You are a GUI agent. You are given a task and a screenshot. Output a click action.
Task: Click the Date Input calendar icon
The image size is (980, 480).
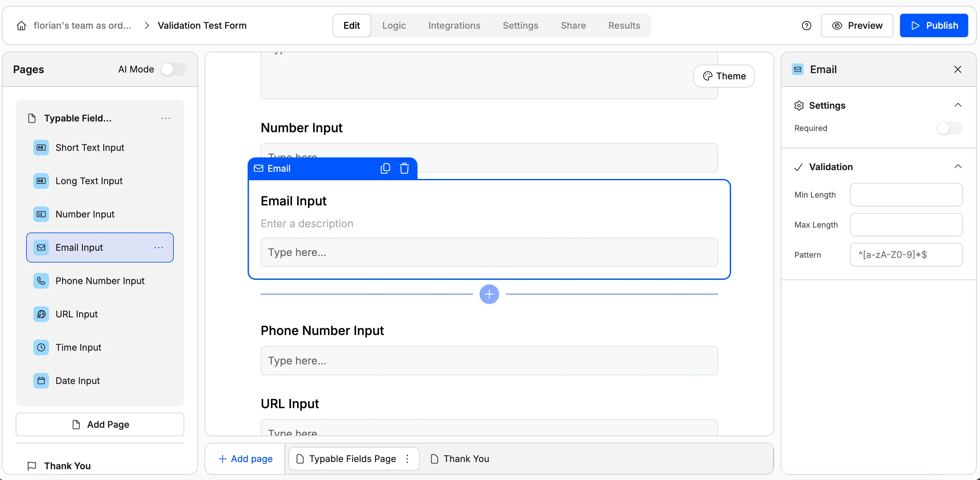pyautogui.click(x=41, y=381)
